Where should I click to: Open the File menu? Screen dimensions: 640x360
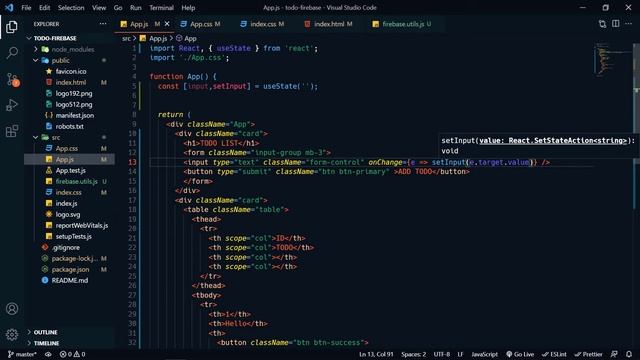(x=26, y=7)
